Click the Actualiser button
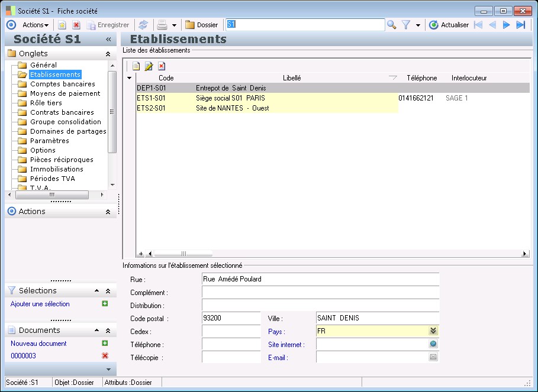 (x=449, y=25)
